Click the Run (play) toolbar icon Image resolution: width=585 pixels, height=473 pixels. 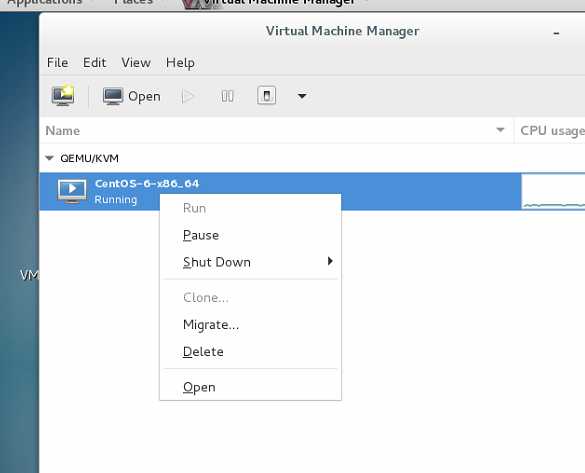click(188, 96)
